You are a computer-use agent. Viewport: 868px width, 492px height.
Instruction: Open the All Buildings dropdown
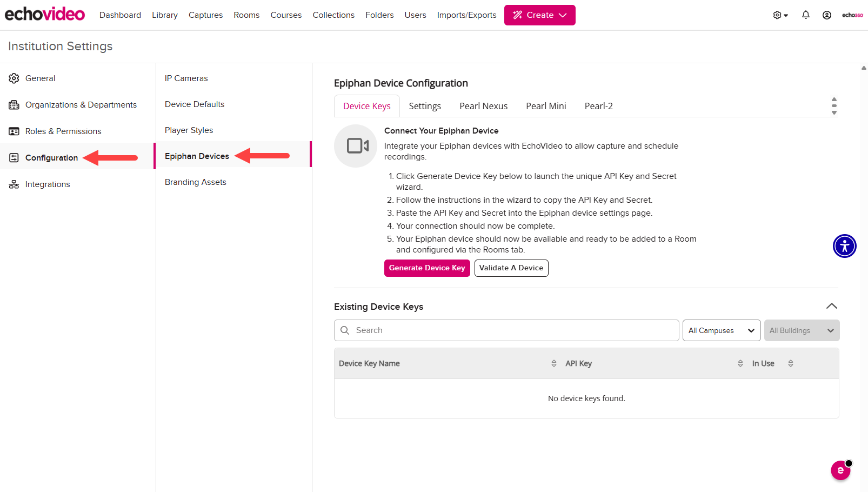tap(802, 330)
